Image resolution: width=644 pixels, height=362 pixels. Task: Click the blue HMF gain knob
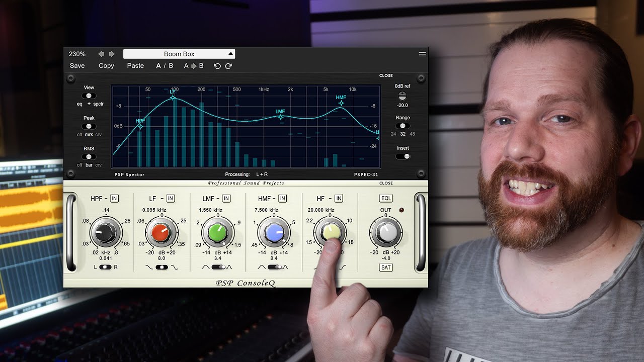274,233
